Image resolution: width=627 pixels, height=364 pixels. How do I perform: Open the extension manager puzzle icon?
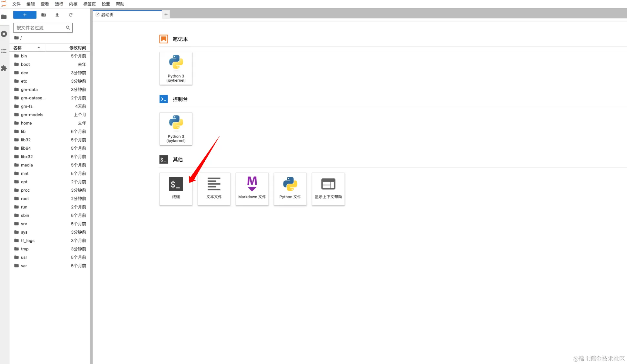point(4,68)
